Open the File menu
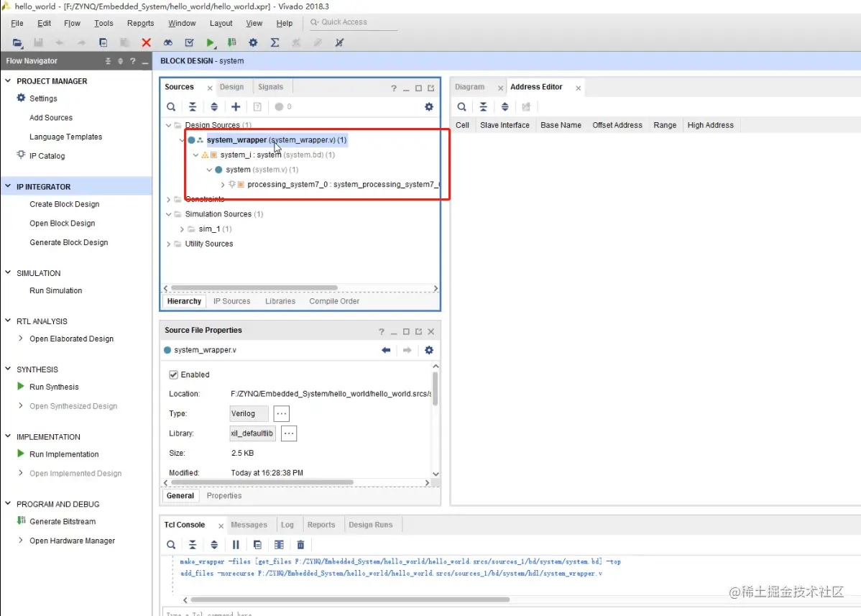The width and height of the screenshot is (861, 616). tap(17, 23)
